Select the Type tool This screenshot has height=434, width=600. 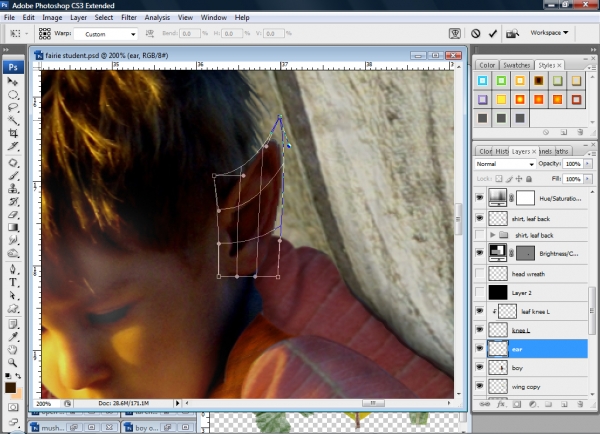click(x=13, y=282)
